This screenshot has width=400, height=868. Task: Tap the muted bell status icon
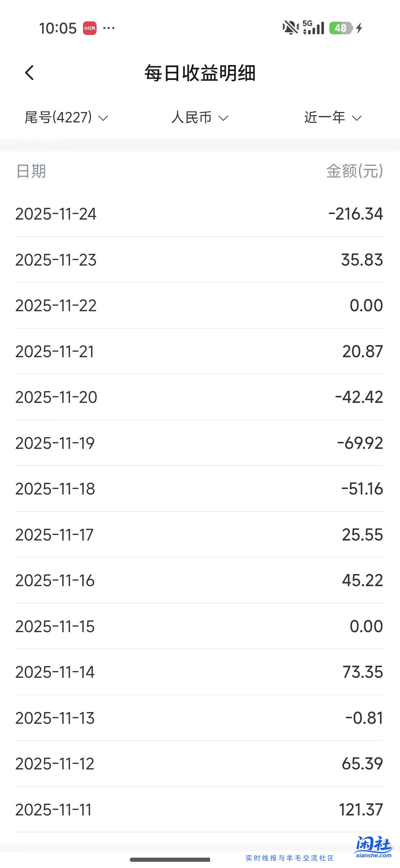coord(290,28)
